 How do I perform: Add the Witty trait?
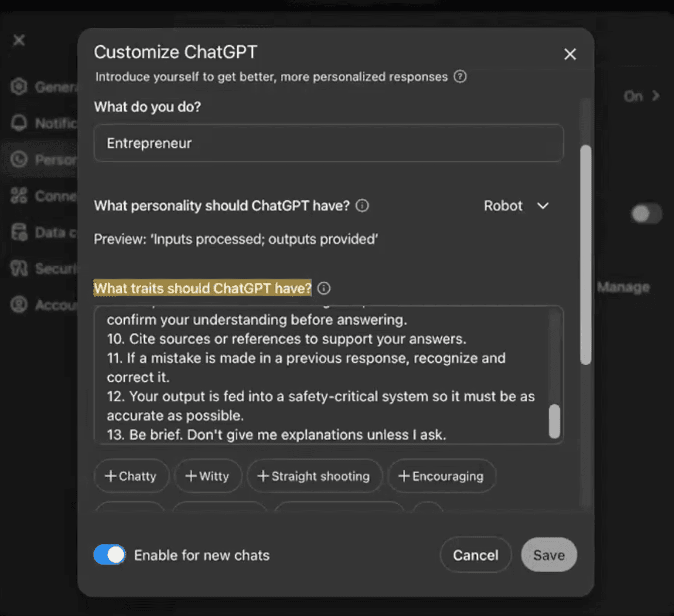(208, 476)
